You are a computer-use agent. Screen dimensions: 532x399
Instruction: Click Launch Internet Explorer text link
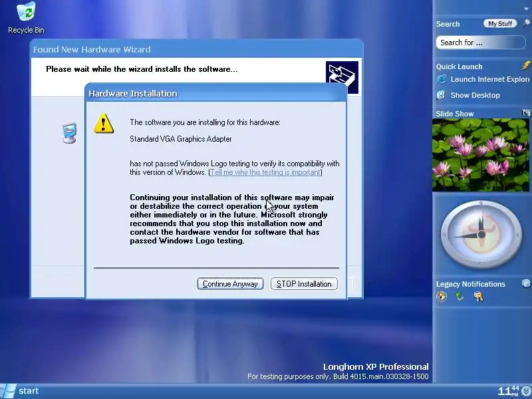click(x=490, y=79)
